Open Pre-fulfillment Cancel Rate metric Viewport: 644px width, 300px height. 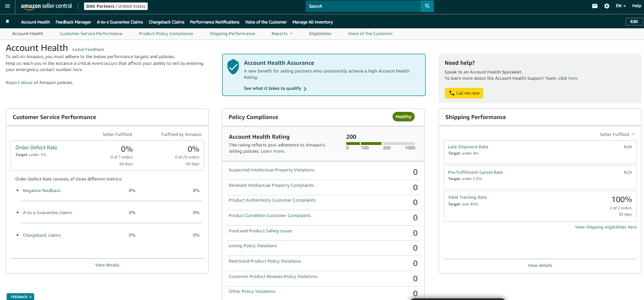[x=476, y=172]
